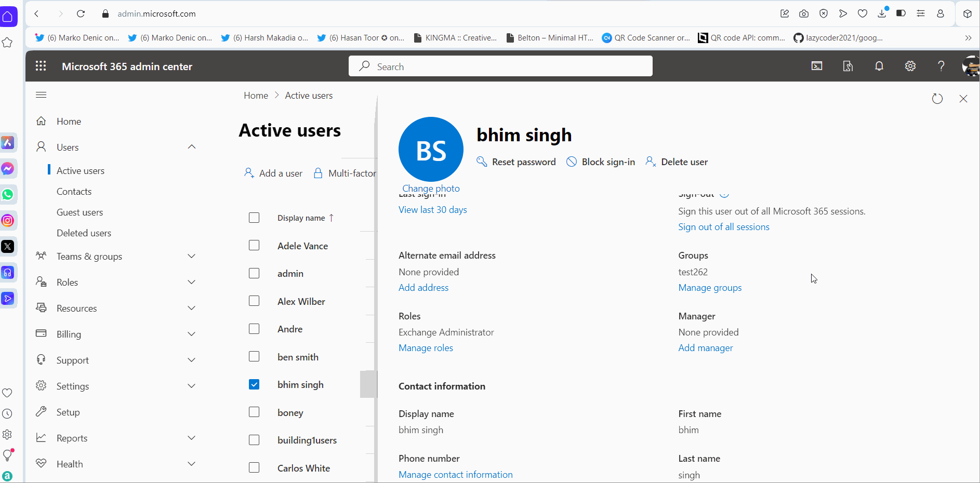
Task: Check the Adele Vance checkbox
Action: point(254,245)
